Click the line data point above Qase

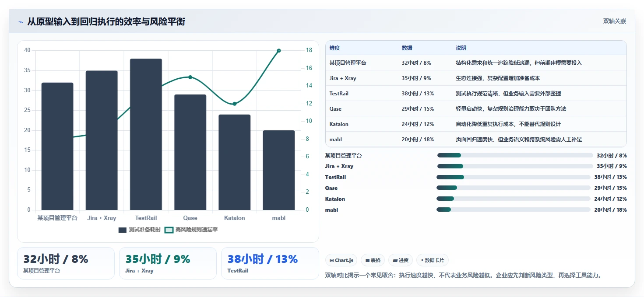point(190,77)
